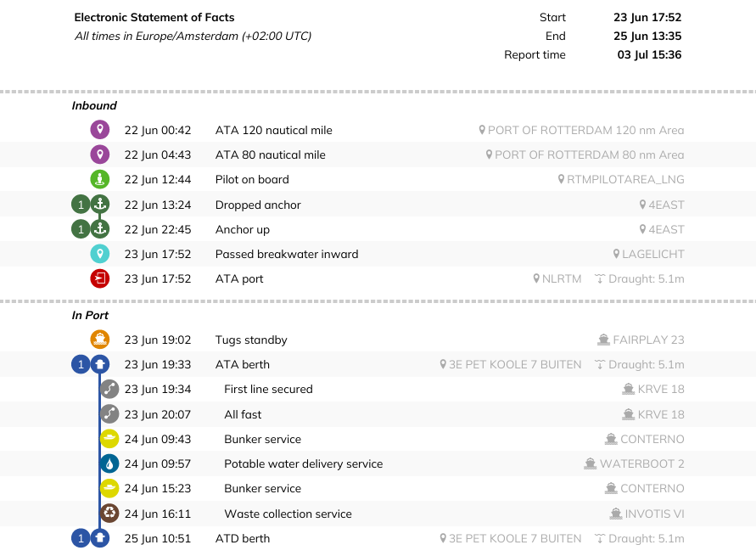The width and height of the screenshot is (756, 556).
Task: Click the purple ATA 120 nautical mile icon
Action: [100, 130]
